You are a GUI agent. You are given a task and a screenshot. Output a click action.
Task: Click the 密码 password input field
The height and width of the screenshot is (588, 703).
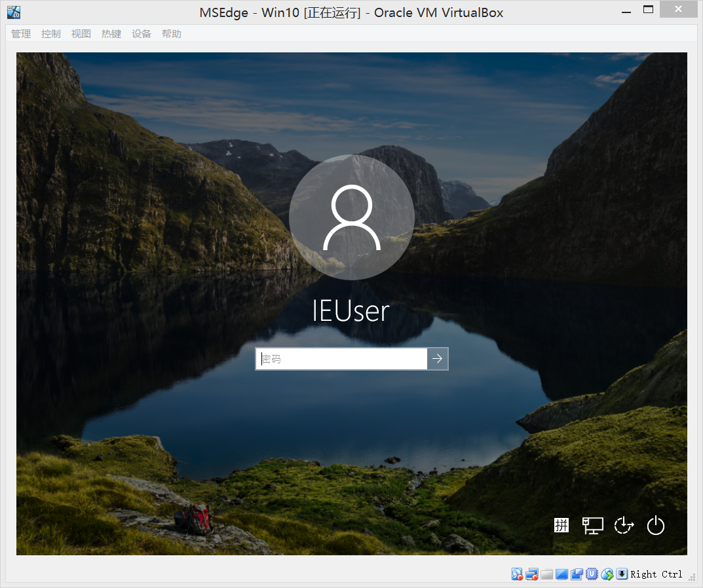click(341, 359)
